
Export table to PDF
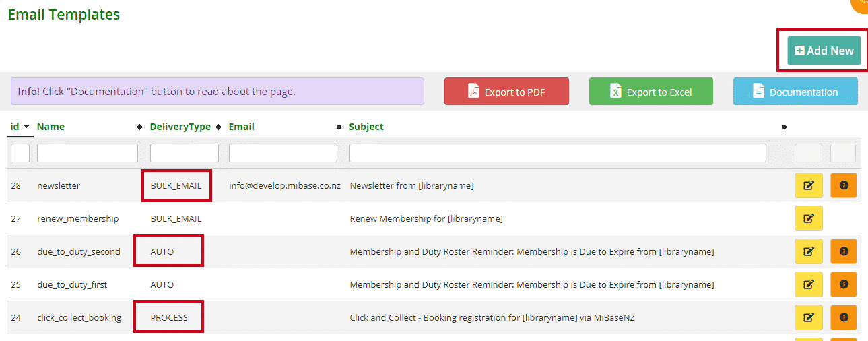(506, 92)
